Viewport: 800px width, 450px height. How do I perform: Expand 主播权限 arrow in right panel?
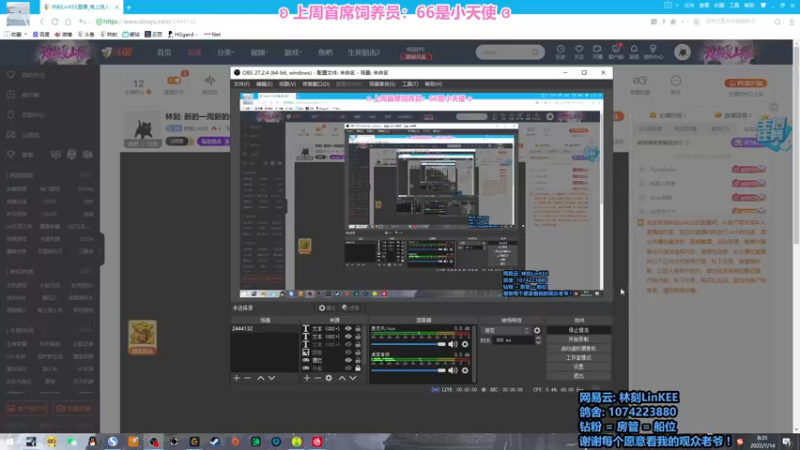(x=685, y=115)
